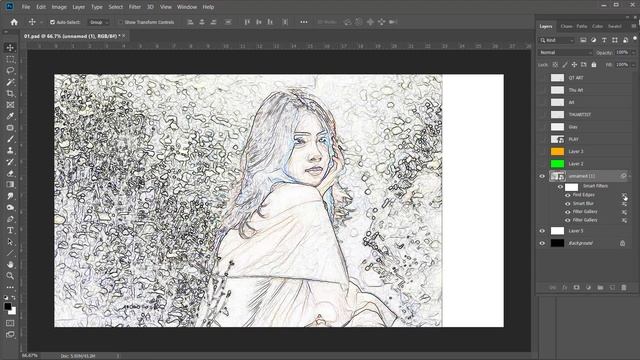Screen dimensions: 640x360
Task: Select the Eraser tool
Action: tap(10, 173)
